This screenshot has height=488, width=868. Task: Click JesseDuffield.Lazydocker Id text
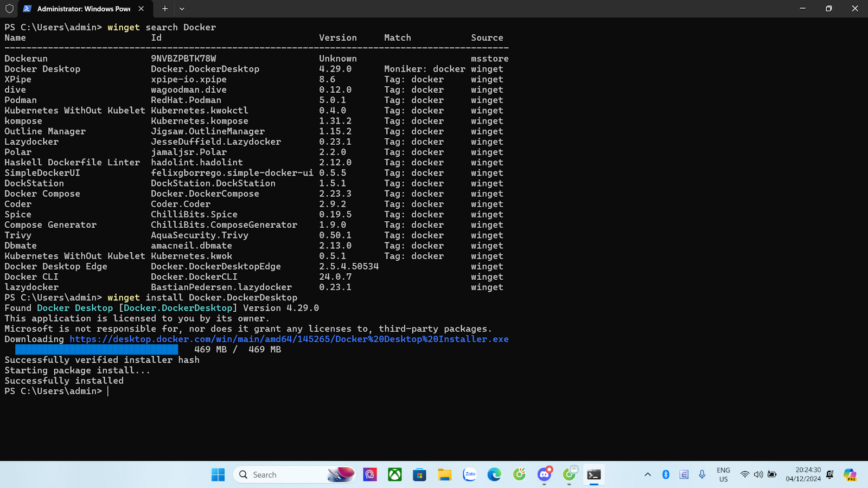(216, 142)
